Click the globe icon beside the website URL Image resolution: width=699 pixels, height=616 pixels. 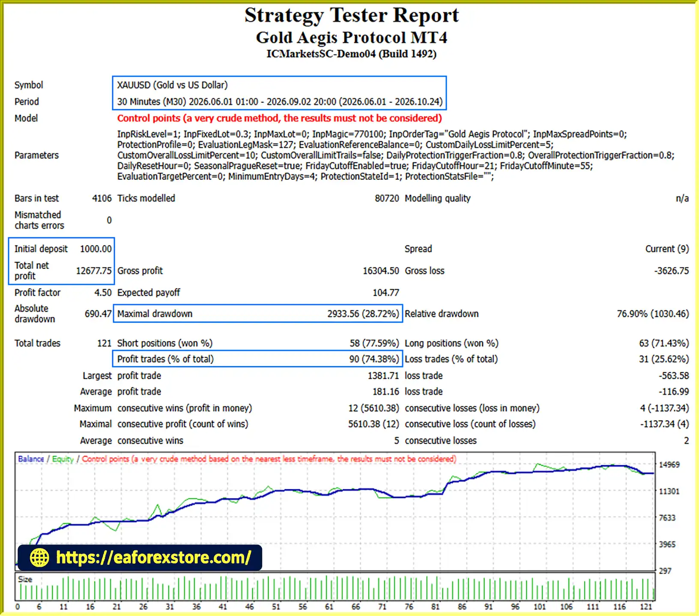point(39,558)
